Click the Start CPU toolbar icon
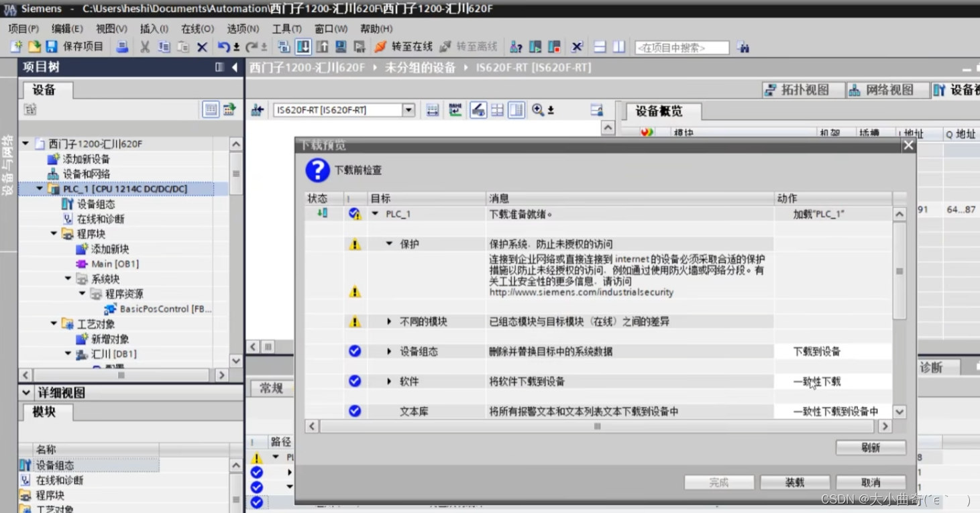 click(535, 47)
